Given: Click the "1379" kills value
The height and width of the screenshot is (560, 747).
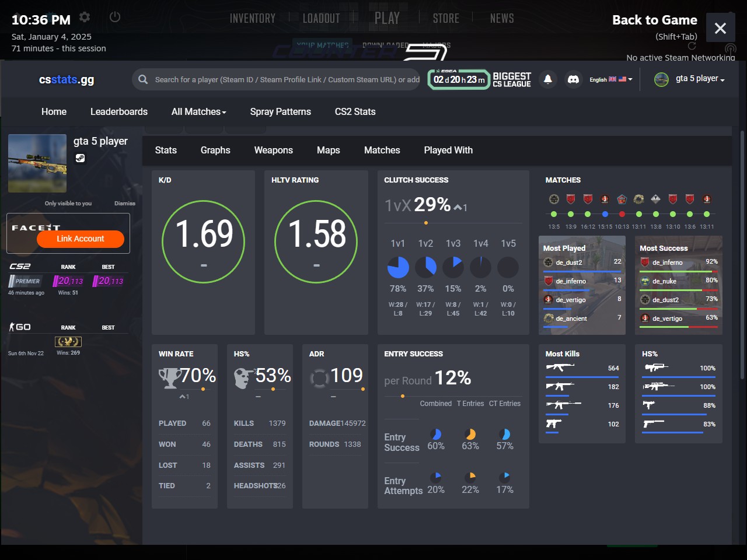Looking at the screenshot, I should point(277,423).
